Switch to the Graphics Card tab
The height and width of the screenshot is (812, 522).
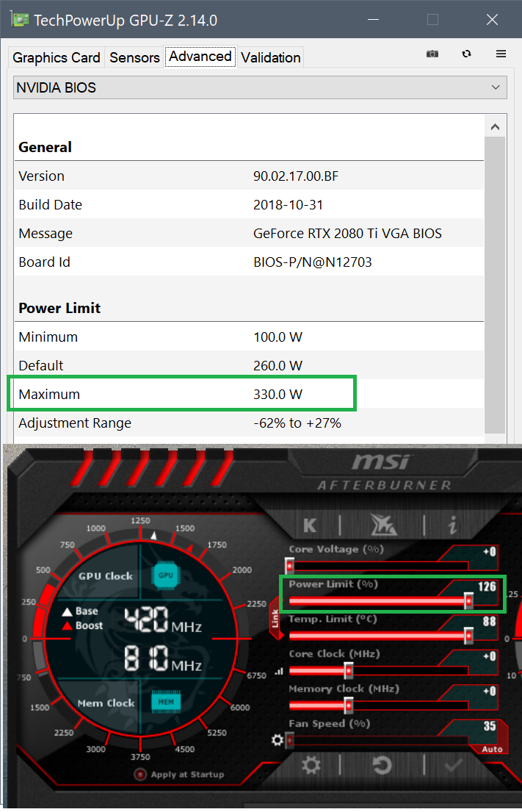[x=57, y=57]
